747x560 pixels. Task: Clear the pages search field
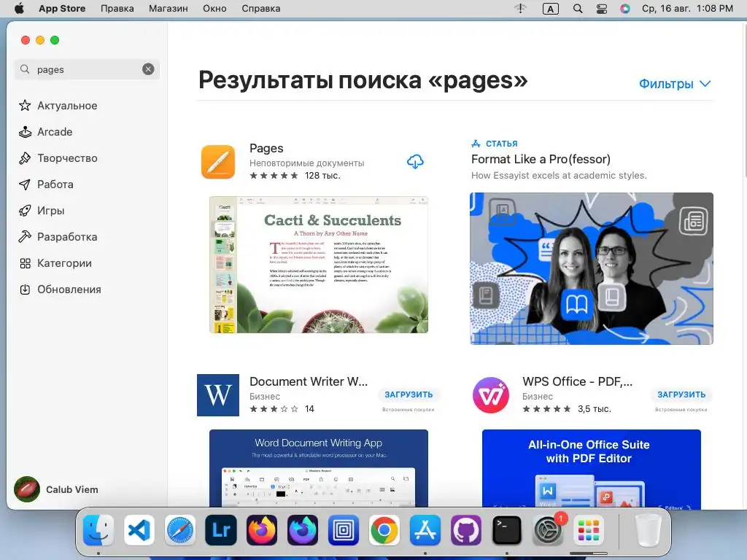[x=148, y=69]
